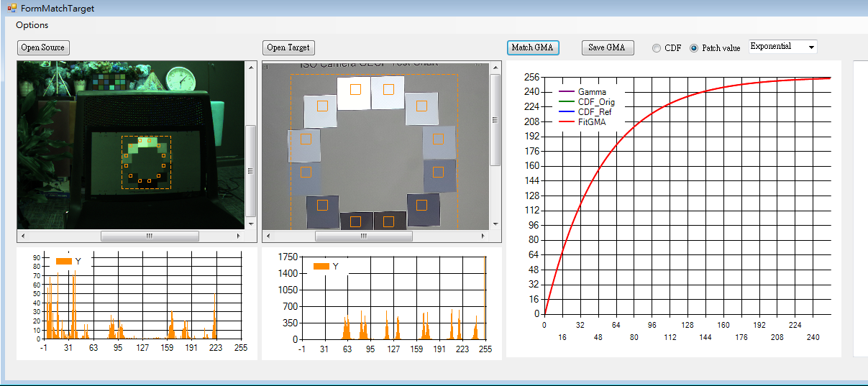Screen dimensions: 868x386
Task: Click the Match GMA button
Action: point(532,47)
